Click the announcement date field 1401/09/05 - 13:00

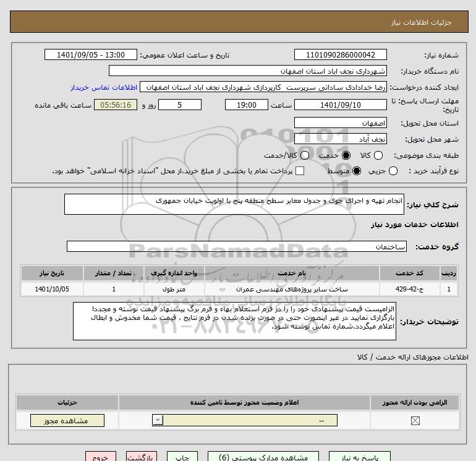91,54
